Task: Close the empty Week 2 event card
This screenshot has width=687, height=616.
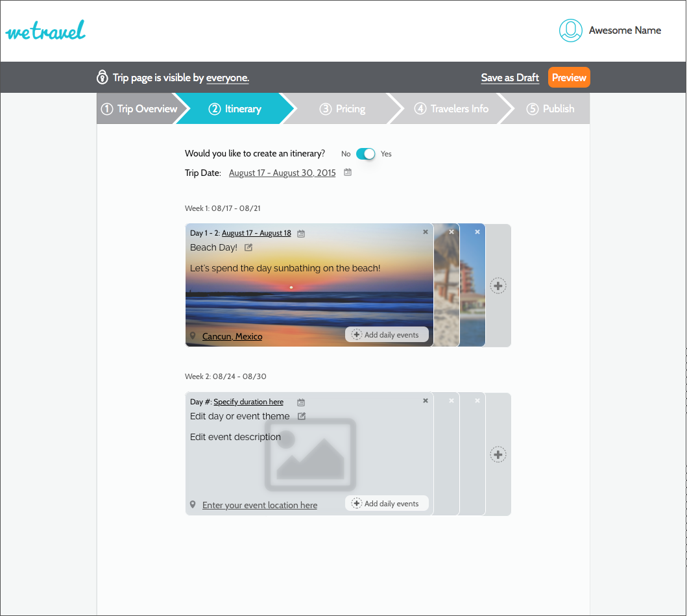Action: pos(426,400)
